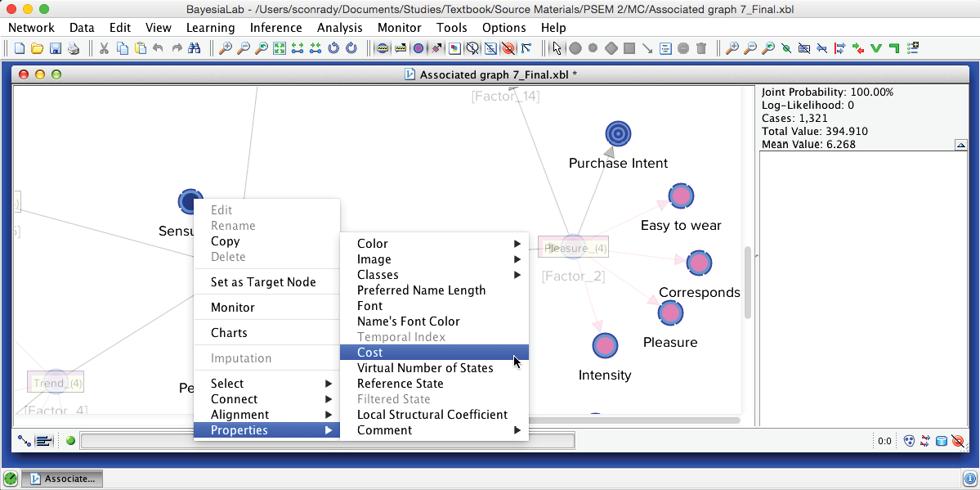Choose Local Structural Coefficient
980x490 pixels.
click(434, 415)
